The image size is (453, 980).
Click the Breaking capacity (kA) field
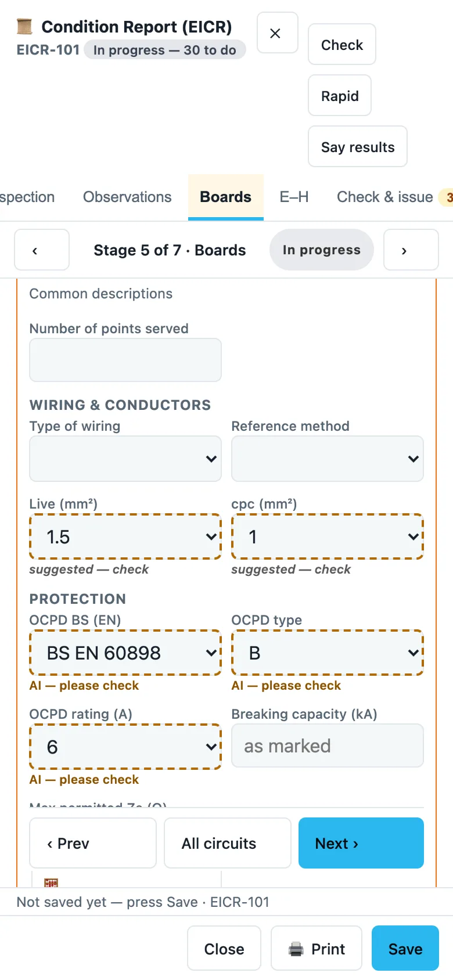point(328,745)
